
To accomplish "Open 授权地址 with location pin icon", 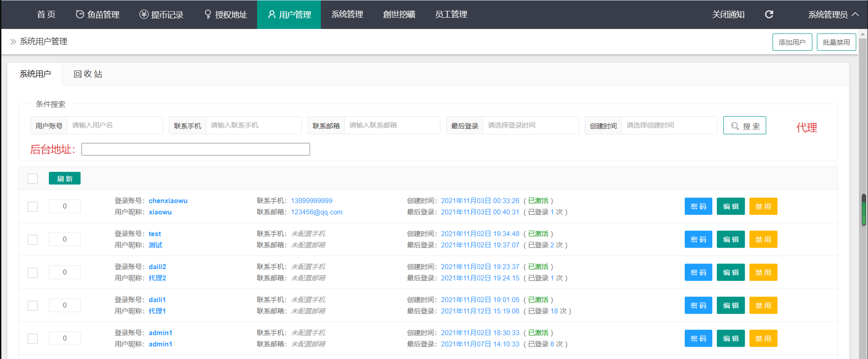I will coord(225,14).
